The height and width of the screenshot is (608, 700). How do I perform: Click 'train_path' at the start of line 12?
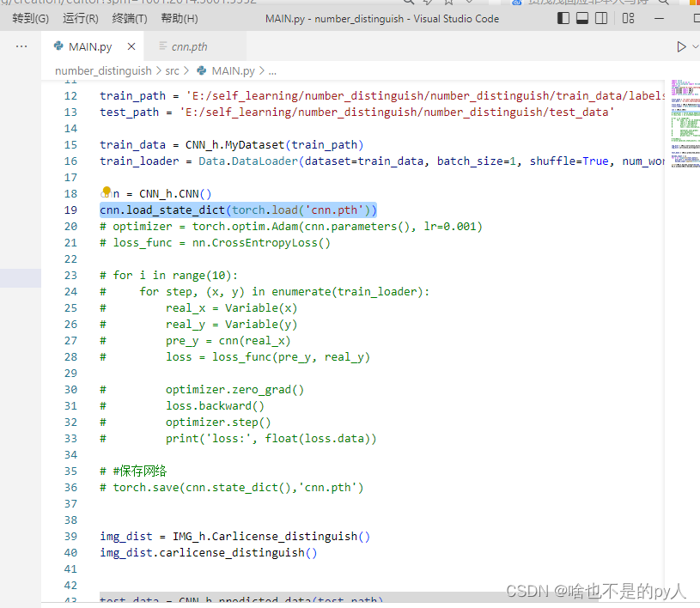(x=132, y=96)
